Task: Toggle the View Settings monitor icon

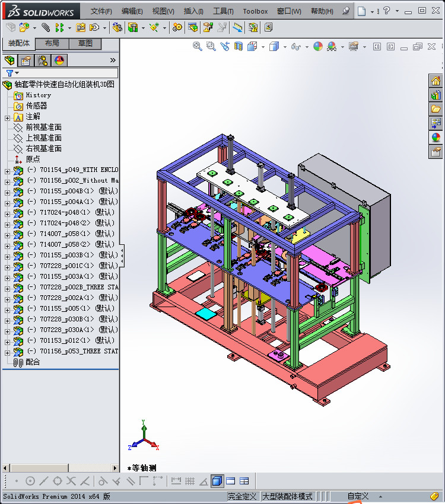Action: 354,47
